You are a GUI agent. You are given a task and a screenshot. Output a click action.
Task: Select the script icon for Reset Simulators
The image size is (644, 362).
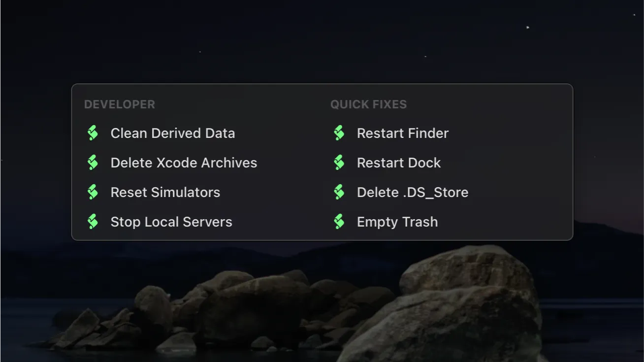pyautogui.click(x=93, y=192)
